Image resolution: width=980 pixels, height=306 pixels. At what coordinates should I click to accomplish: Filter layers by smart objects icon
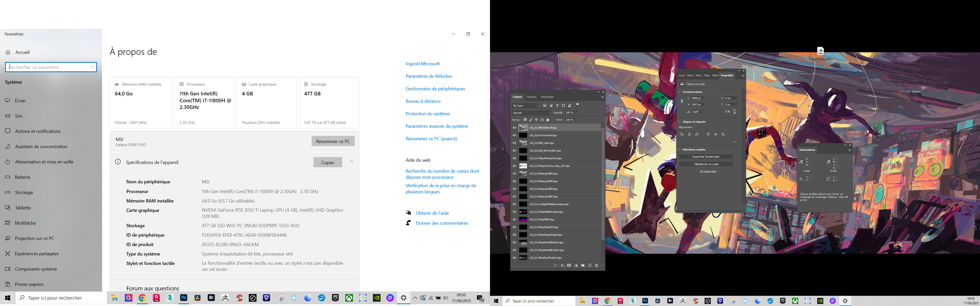(570, 106)
